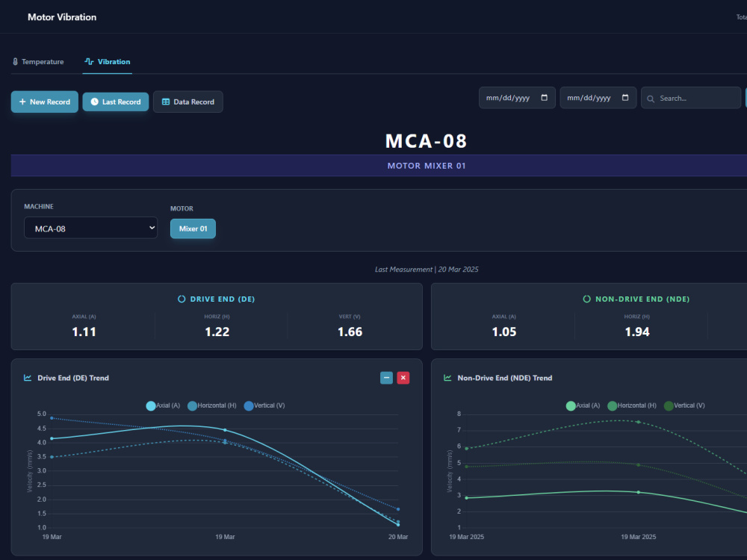Viewport: 747px width, 560px height.
Task: Click the DE horizontal value 1.22
Action: tap(217, 332)
